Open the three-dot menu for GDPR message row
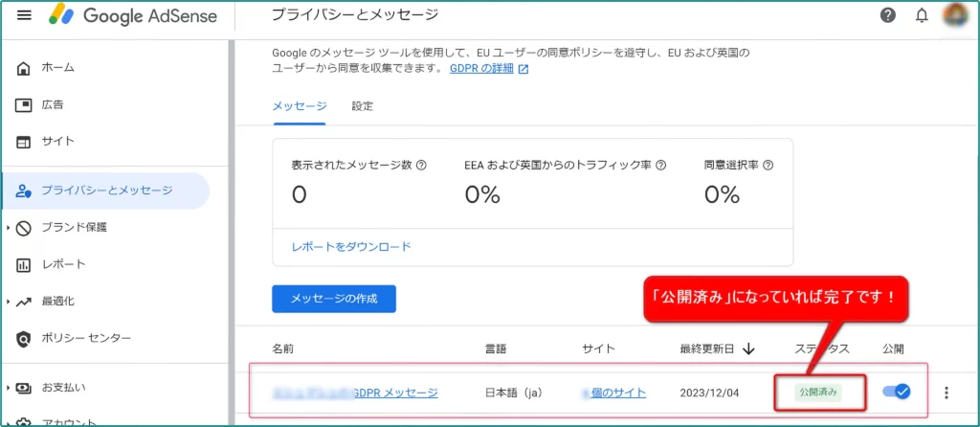The width and height of the screenshot is (980, 427). coord(947,393)
